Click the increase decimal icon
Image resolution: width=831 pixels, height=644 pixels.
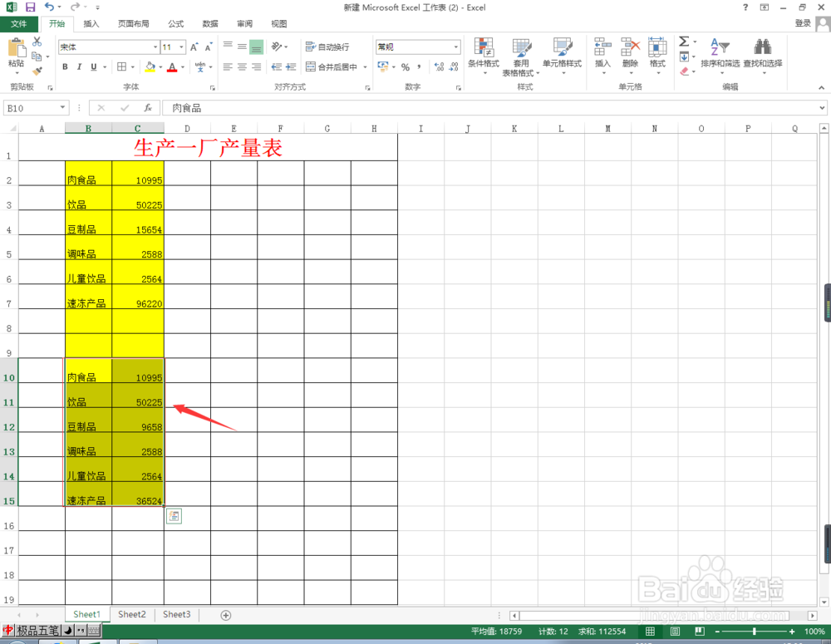(x=439, y=66)
